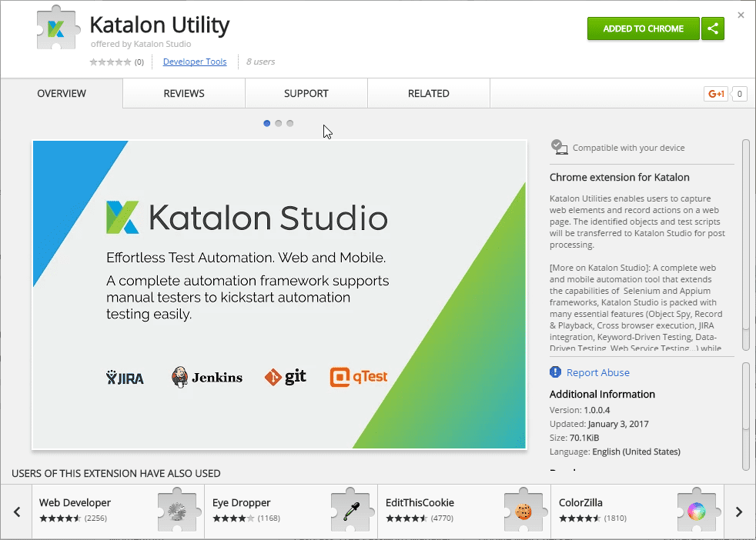756x540 pixels.
Task: Click the Katalon Utility puzzle-piece extension icon
Action: (x=58, y=28)
